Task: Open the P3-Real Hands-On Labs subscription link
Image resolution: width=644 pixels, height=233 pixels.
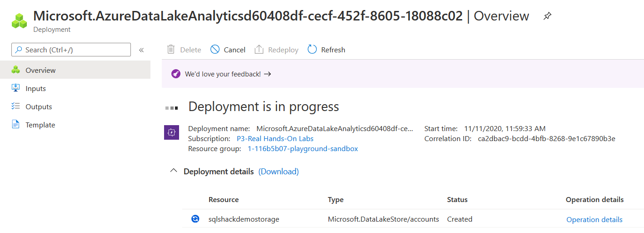Action: 275,138
